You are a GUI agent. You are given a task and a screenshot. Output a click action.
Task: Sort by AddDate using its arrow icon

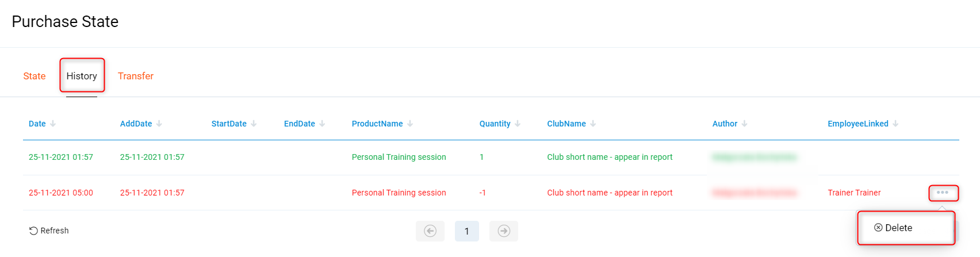point(159,124)
